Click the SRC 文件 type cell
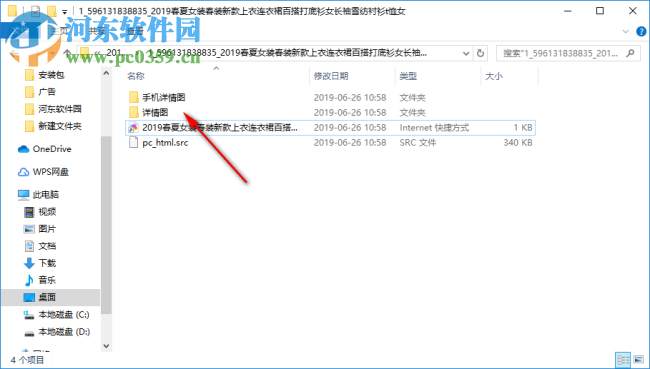650x369 pixels. pyautogui.click(x=418, y=143)
